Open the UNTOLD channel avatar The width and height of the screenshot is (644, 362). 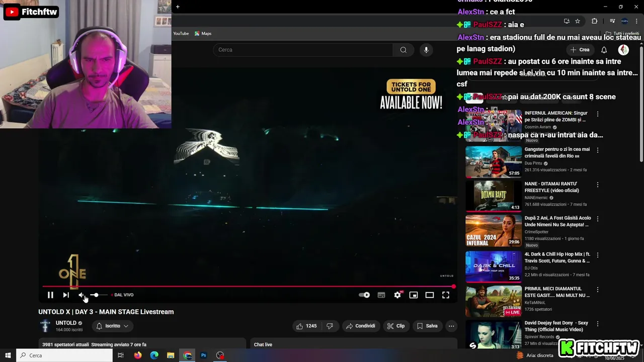click(45, 326)
